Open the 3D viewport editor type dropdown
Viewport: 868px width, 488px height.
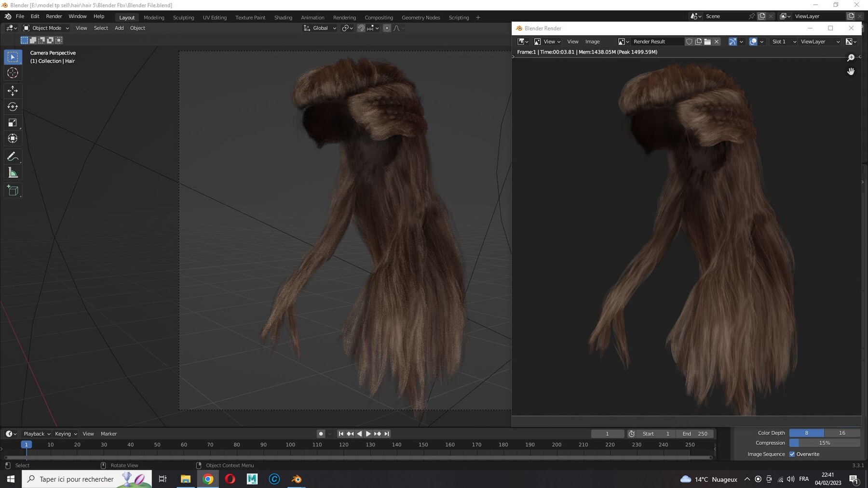click(11, 28)
